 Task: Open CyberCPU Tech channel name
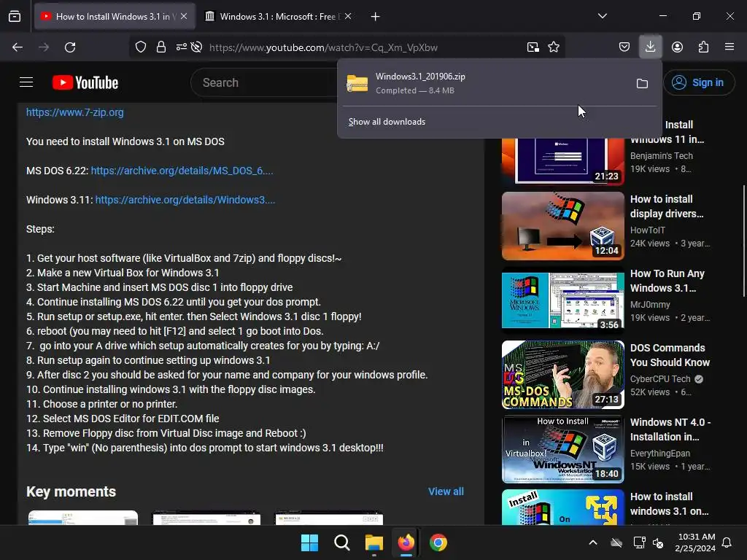point(660,379)
